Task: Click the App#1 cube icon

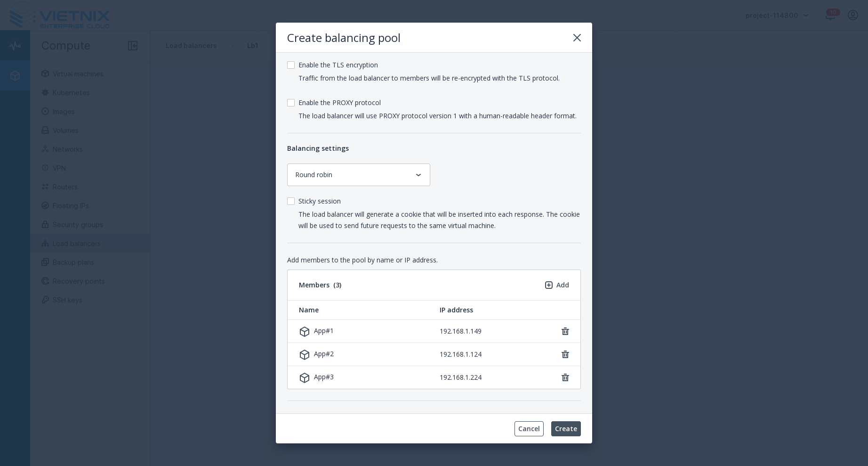Action: 305,332
